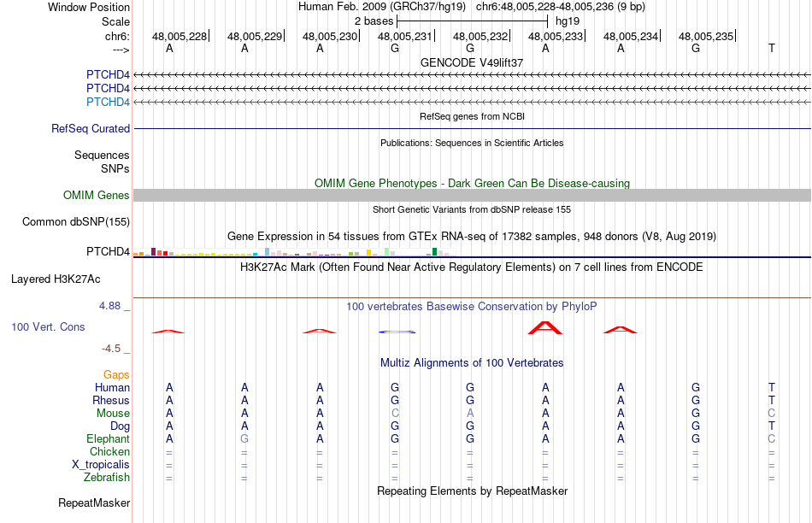Open the H3K27Ac Mark ENCODE track title
812x523 pixels.
coord(472,267)
